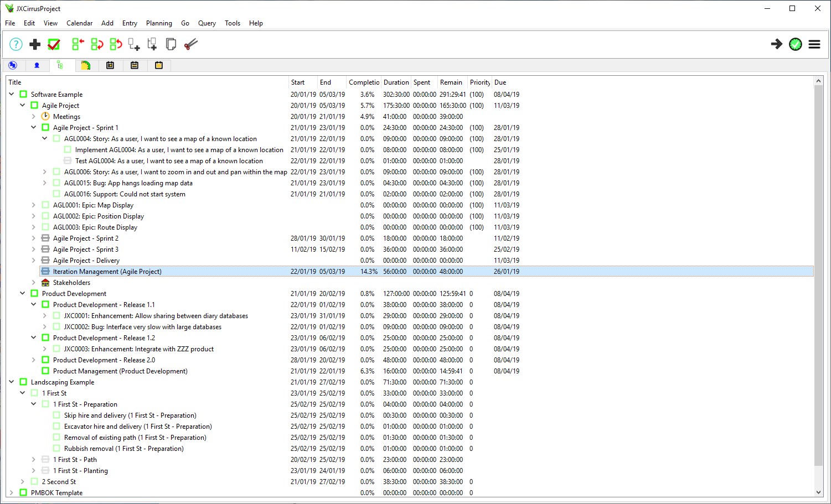The width and height of the screenshot is (831, 504).
Task: Click the vertical scrollbar down arrow
Action: point(819,492)
